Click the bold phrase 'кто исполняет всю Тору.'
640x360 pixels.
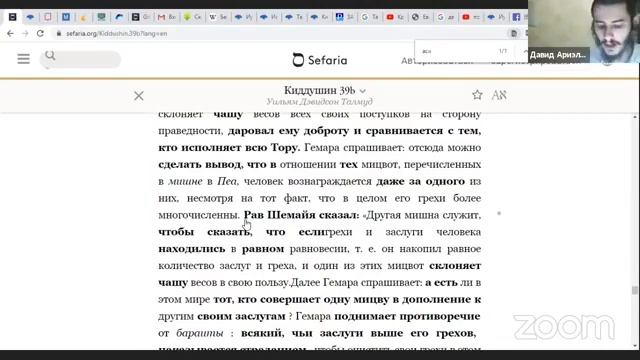click(229, 148)
